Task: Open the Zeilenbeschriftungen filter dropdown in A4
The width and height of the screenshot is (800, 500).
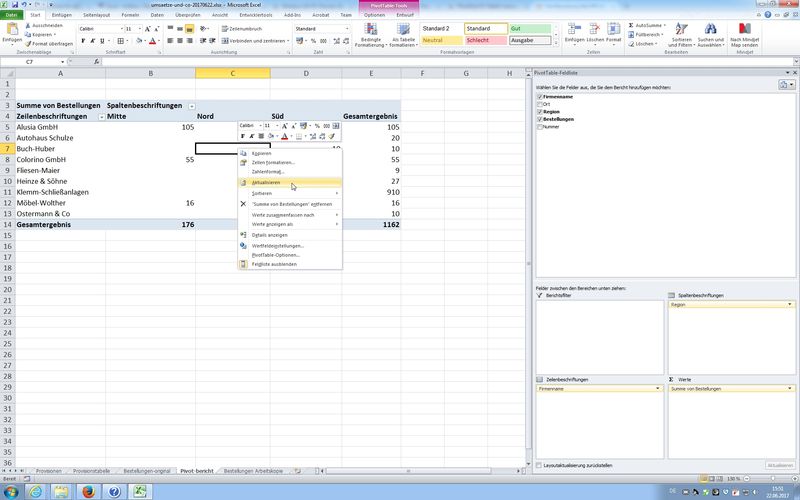Action: pyautogui.click(x=101, y=116)
